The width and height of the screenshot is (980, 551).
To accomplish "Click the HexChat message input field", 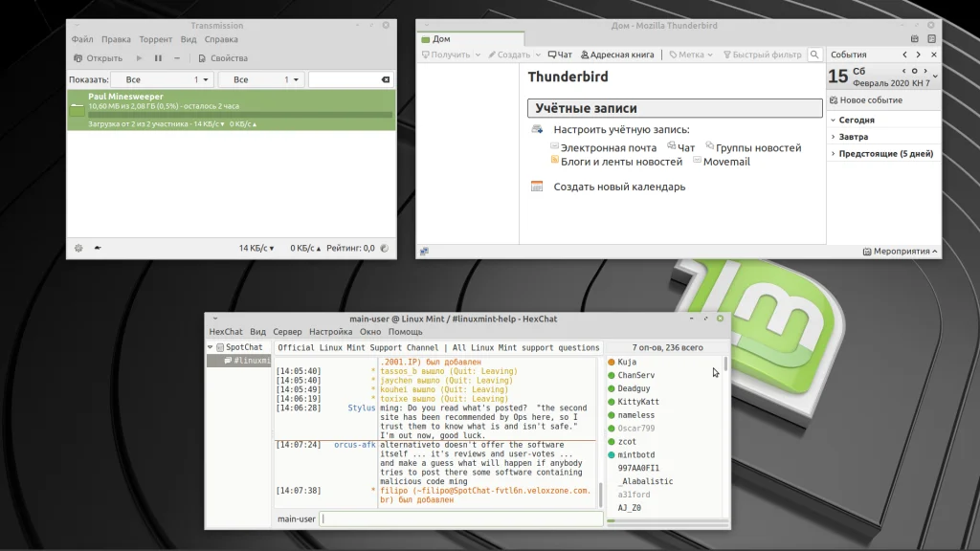I will tap(461, 518).
